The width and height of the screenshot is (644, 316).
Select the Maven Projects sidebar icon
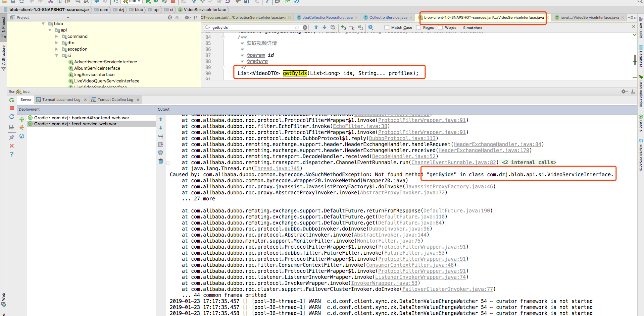641,153
